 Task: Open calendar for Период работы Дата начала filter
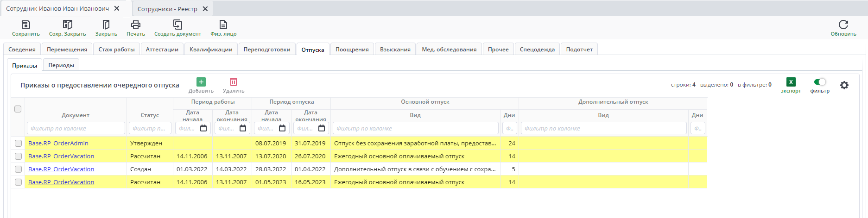click(203, 128)
